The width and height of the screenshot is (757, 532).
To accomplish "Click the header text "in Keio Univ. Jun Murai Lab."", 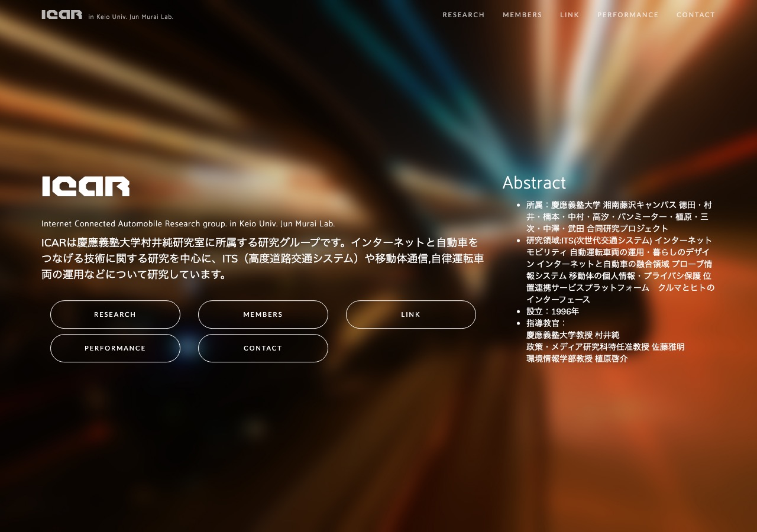I will click(x=131, y=17).
